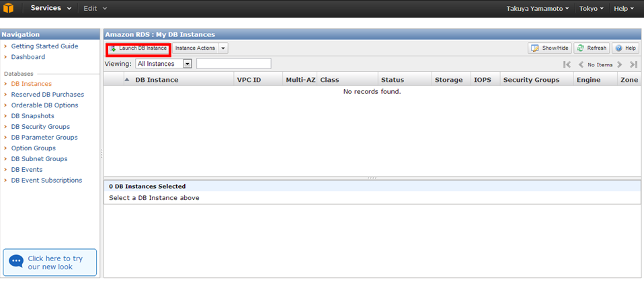Sort by VPC ID column header

pyautogui.click(x=249, y=80)
